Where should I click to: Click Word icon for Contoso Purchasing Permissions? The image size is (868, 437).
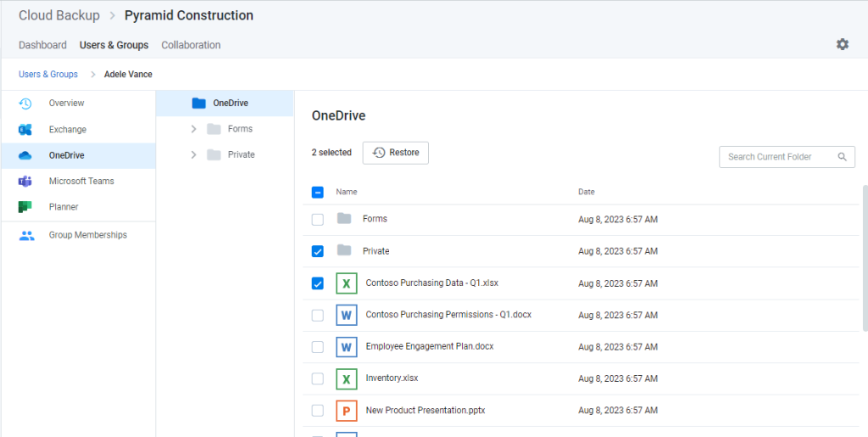pyautogui.click(x=347, y=315)
